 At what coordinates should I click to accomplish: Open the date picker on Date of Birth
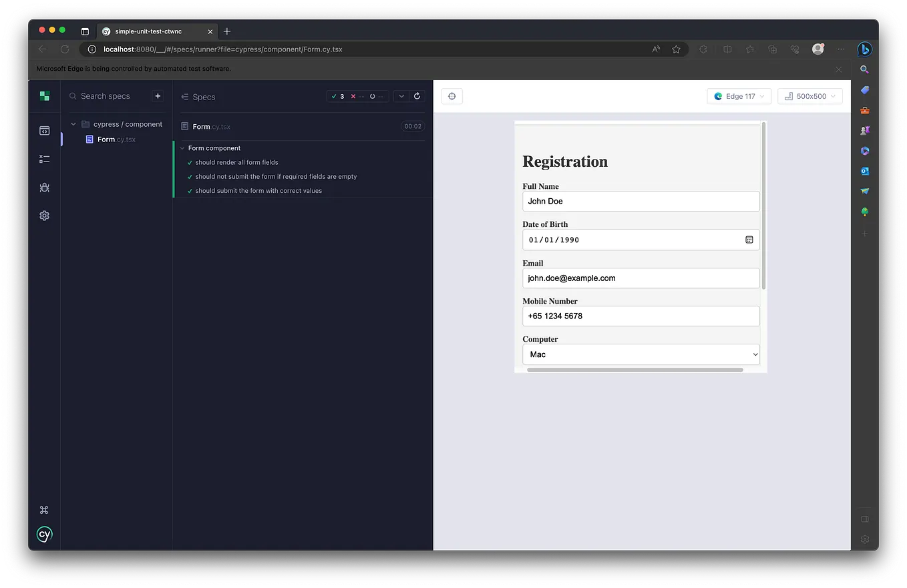[x=749, y=240]
